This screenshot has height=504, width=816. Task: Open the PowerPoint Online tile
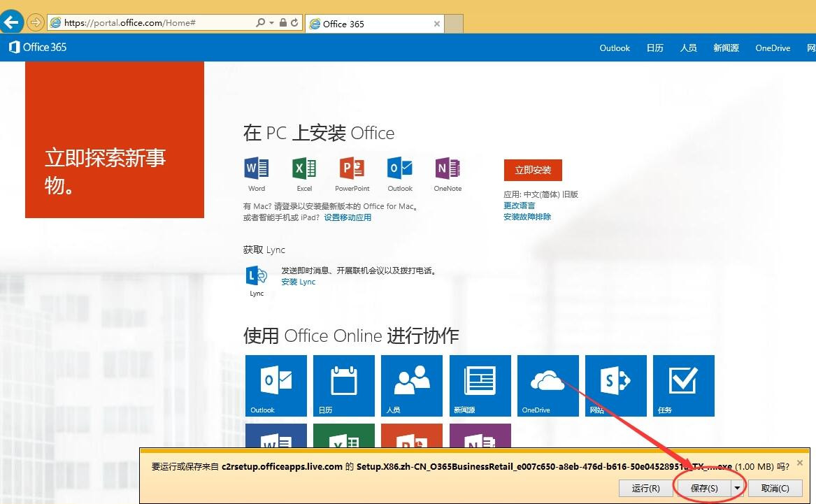(x=412, y=435)
